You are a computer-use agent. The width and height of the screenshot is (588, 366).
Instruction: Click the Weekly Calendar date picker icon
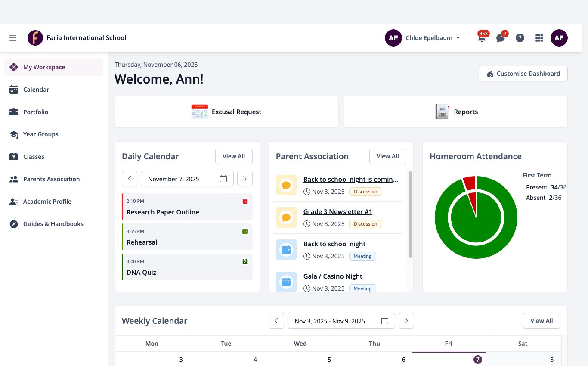[x=385, y=321]
